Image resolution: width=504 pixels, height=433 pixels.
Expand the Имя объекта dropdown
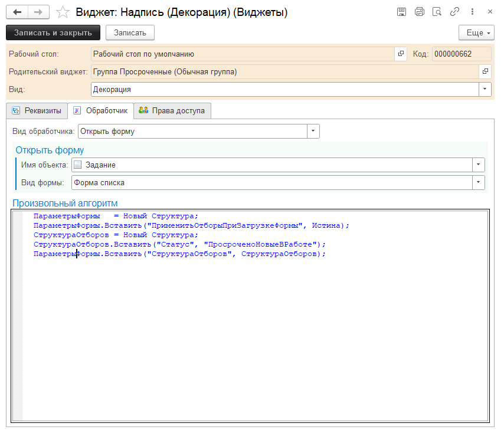point(479,165)
